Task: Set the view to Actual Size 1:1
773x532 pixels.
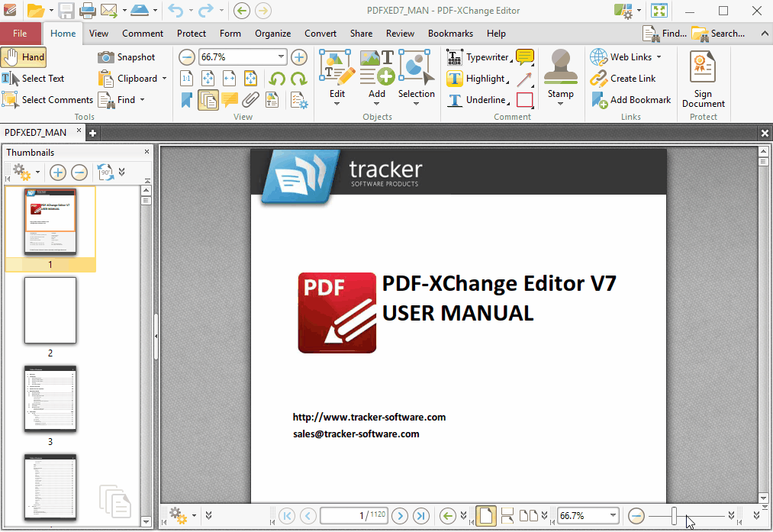Action: 186,79
